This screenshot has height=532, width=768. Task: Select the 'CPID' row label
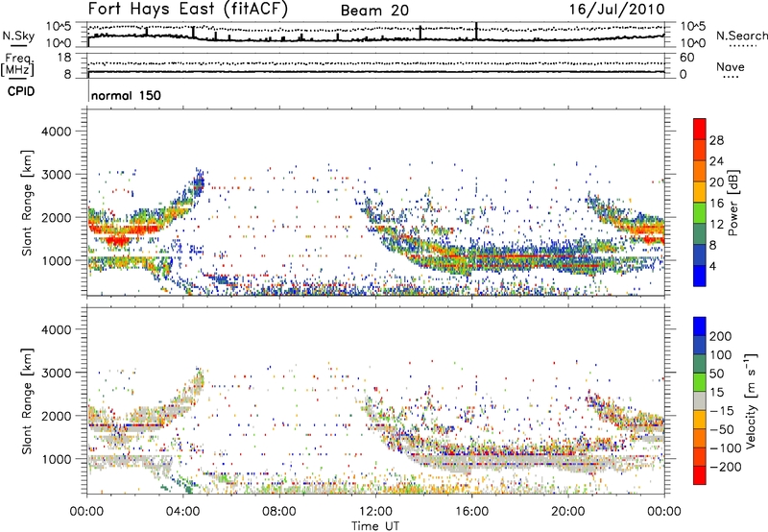click(x=21, y=91)
